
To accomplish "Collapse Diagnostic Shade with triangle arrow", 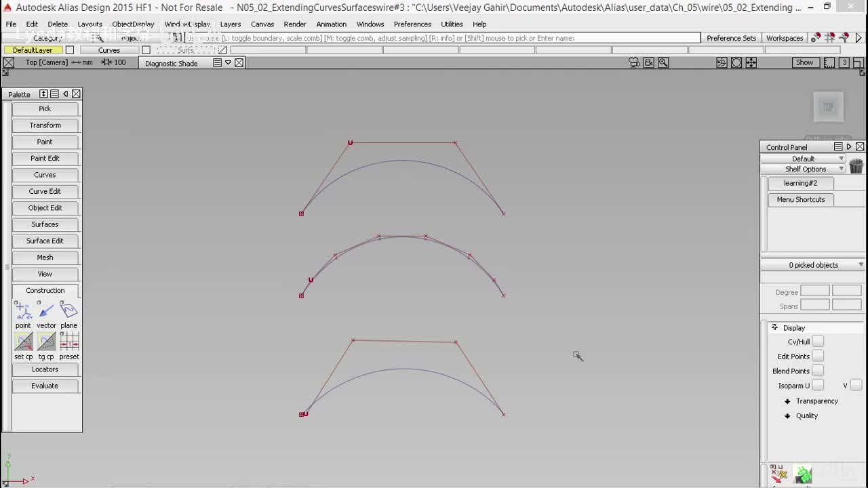I will [228, 63].
